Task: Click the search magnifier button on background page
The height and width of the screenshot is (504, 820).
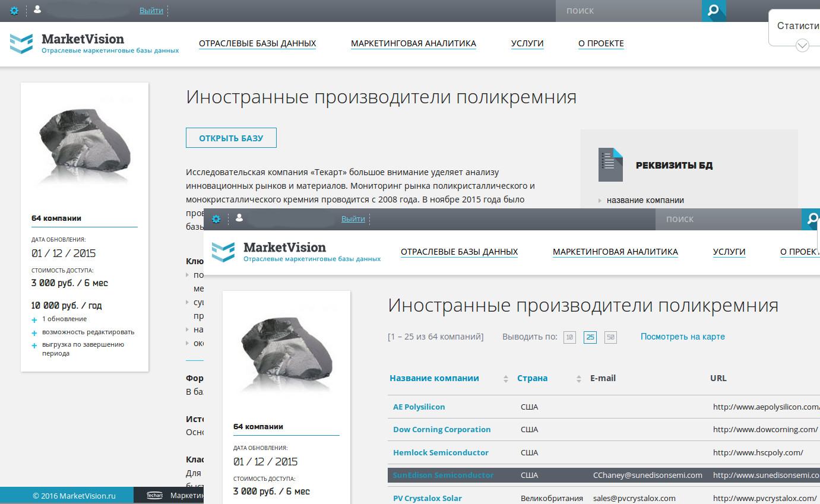Action: click(x=714, y=11)
